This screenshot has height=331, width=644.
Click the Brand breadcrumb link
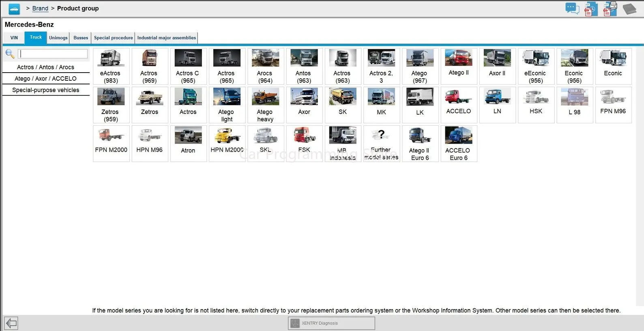click(40, 9)
